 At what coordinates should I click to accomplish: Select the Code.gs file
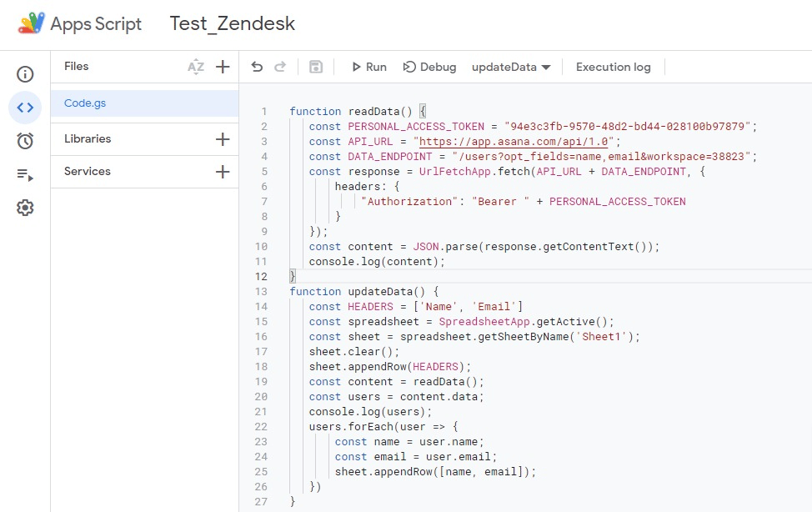(x=144, y=103)
